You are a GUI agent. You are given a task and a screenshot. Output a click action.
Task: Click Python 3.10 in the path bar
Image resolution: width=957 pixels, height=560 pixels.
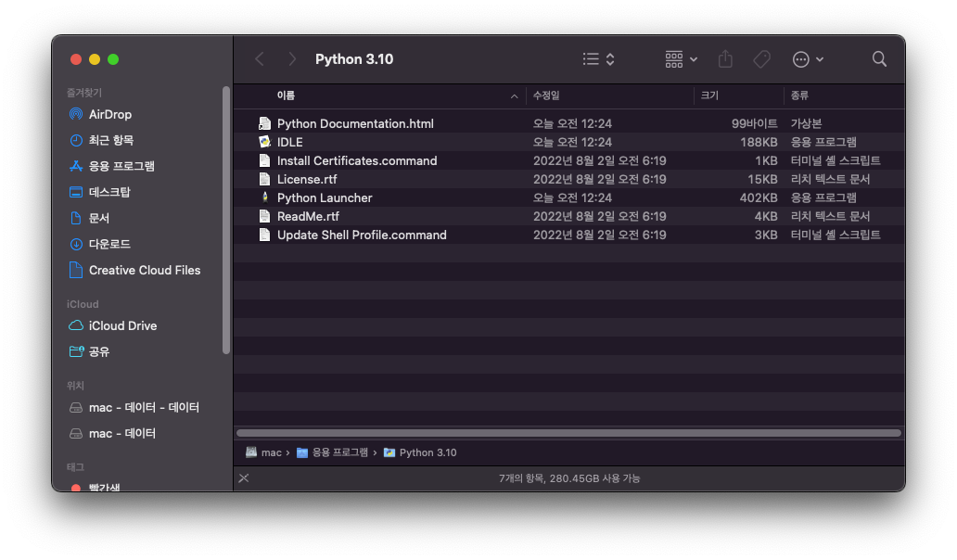coord(420,452)
